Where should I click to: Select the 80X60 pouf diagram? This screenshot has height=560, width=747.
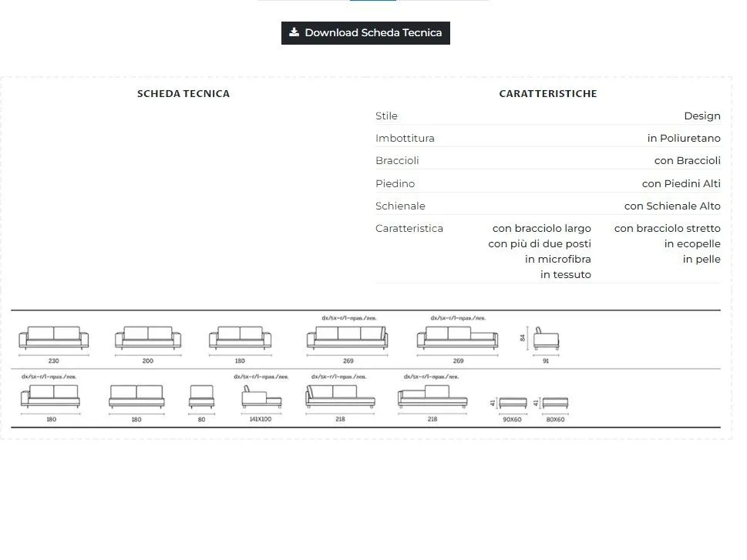[555, 403]
